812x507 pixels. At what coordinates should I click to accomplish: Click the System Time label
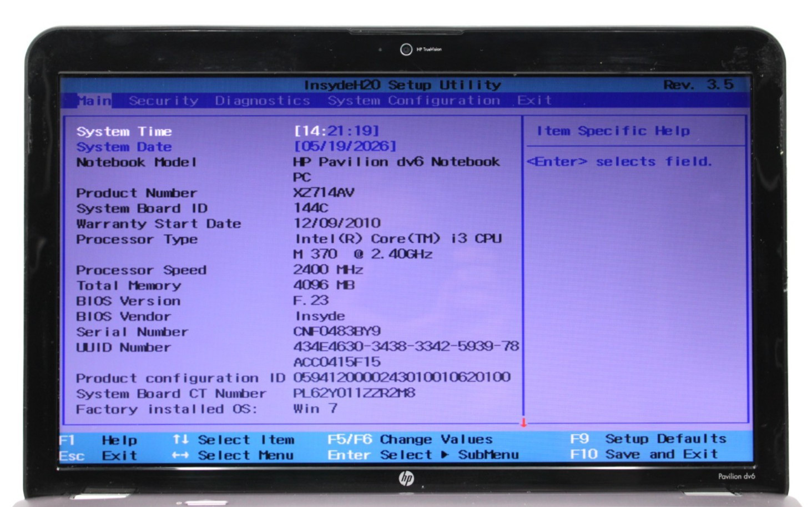click(124, 131)
